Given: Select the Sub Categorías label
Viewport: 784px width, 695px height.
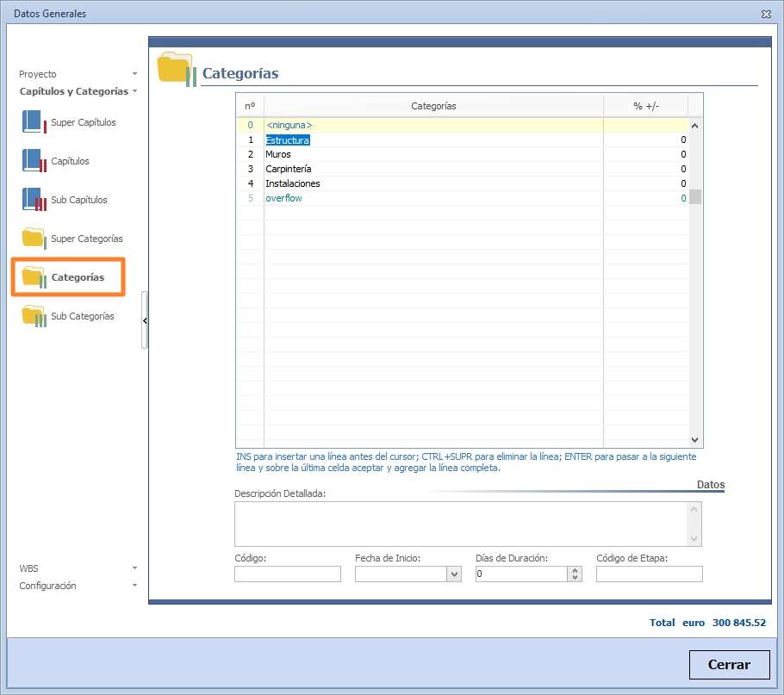Looking at the screenshot, I should (83, 316).
